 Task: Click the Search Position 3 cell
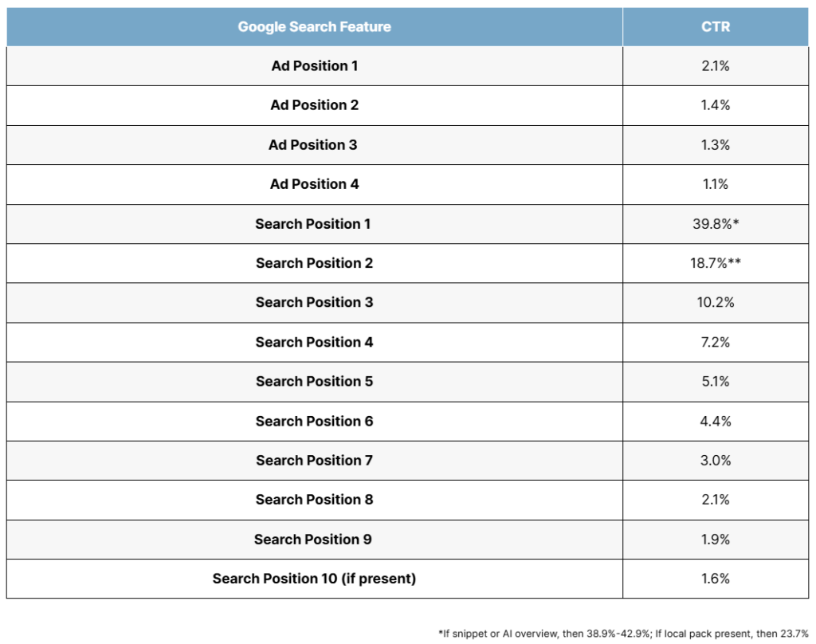coord(314,303)
